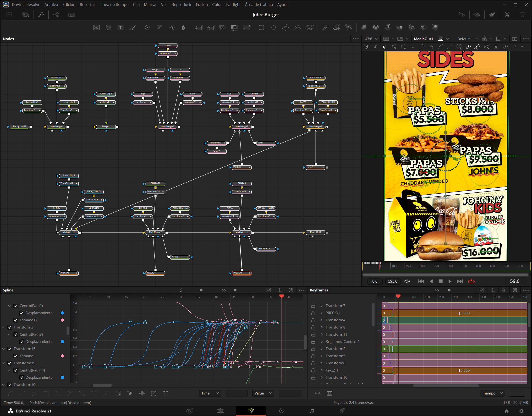Toggle the viewer grid overlay icon
The image size is (532, 416).
[498, 39]
